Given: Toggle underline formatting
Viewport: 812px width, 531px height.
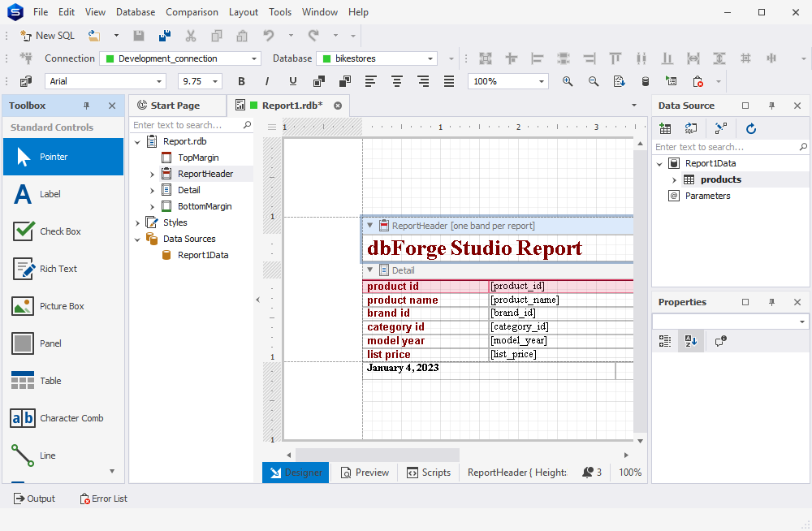Looking at the screenshot, I should point(293,81).
